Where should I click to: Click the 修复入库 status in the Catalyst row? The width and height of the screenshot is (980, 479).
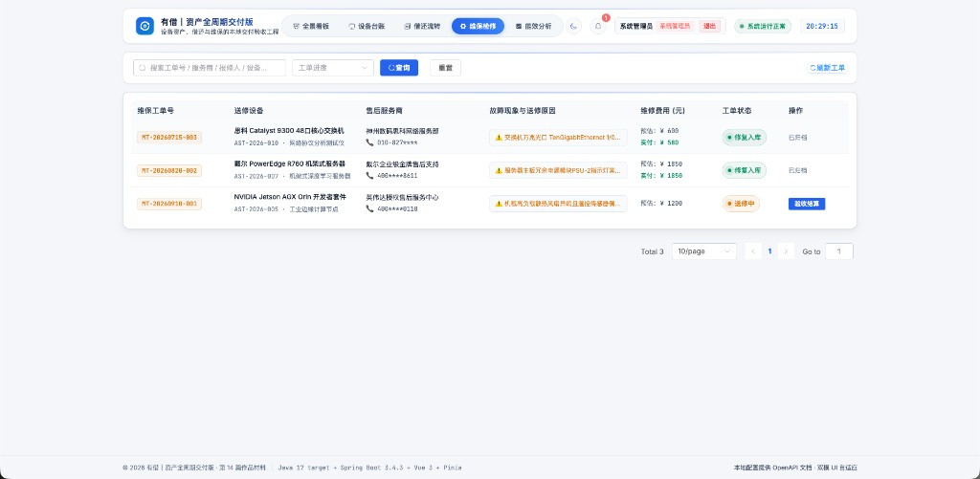coord(744,138)
